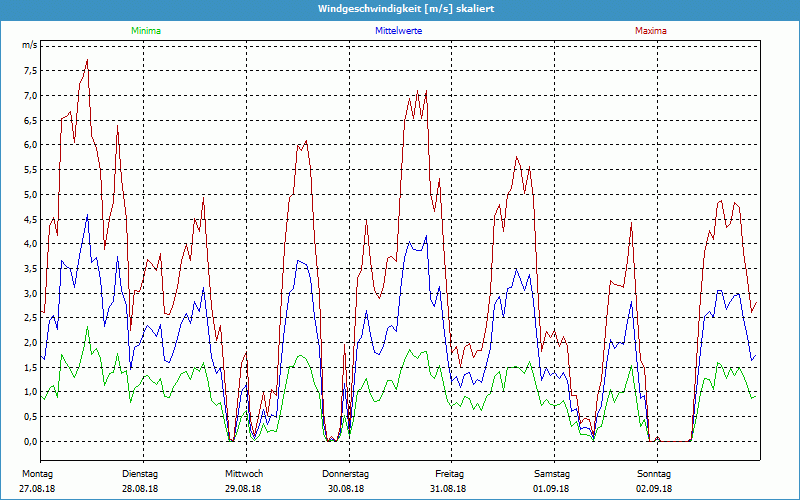The width and height of the screenshot is (800, 500).
Task: Click the date 02.09.18
Action: (x=654, y=489)
